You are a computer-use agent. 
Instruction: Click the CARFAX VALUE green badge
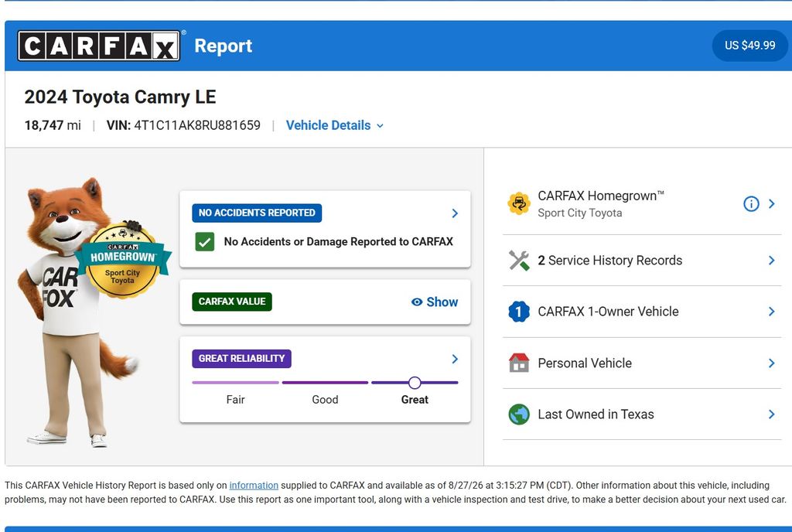click(232, 302)
